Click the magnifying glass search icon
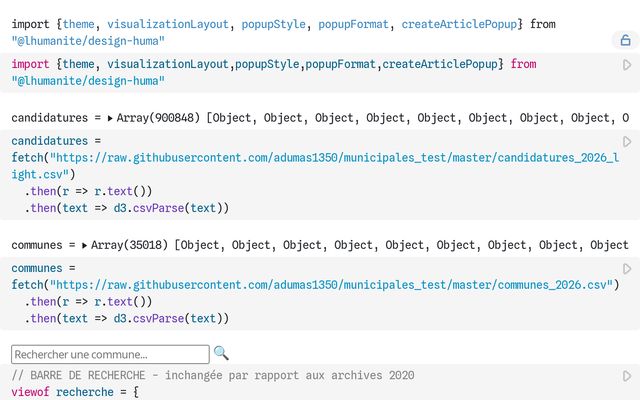This screenshot has width=640, height=400. [x=221, y=354]
